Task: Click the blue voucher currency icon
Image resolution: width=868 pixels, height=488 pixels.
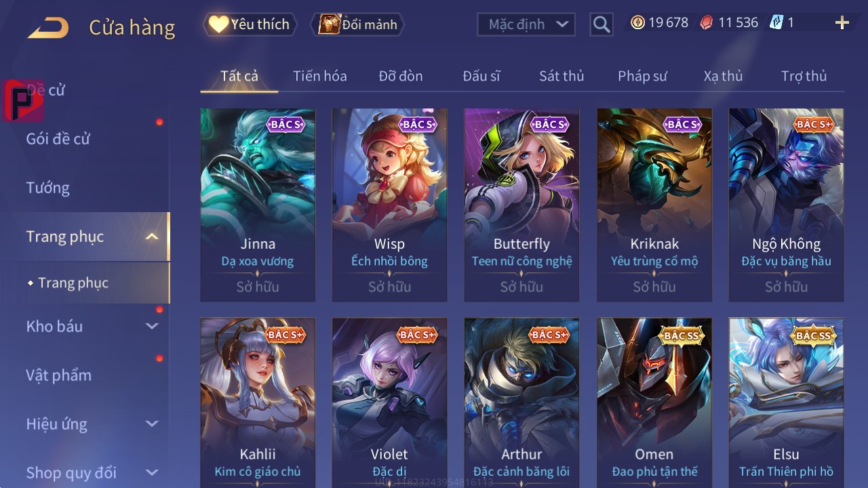Action: pyautogui.click(x=776, y=22)
